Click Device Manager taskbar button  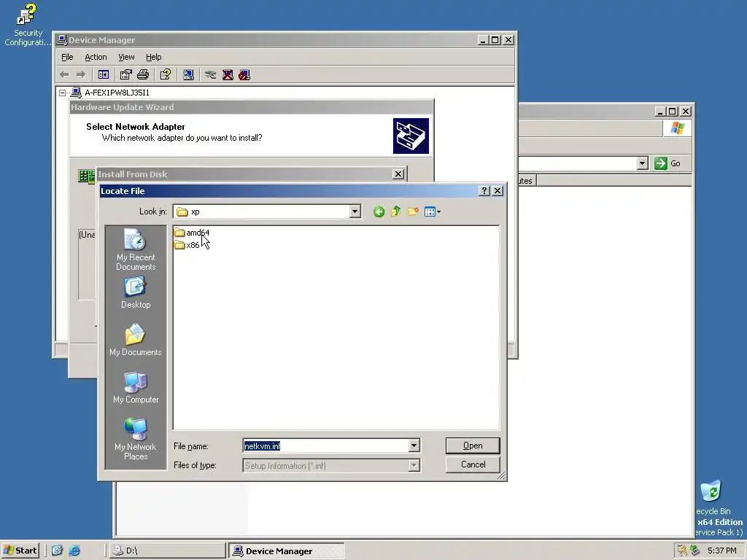click(x=286, y=551)
